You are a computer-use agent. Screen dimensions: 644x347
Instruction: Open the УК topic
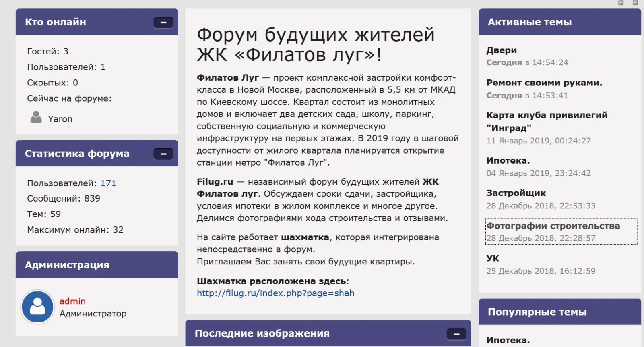493,258
